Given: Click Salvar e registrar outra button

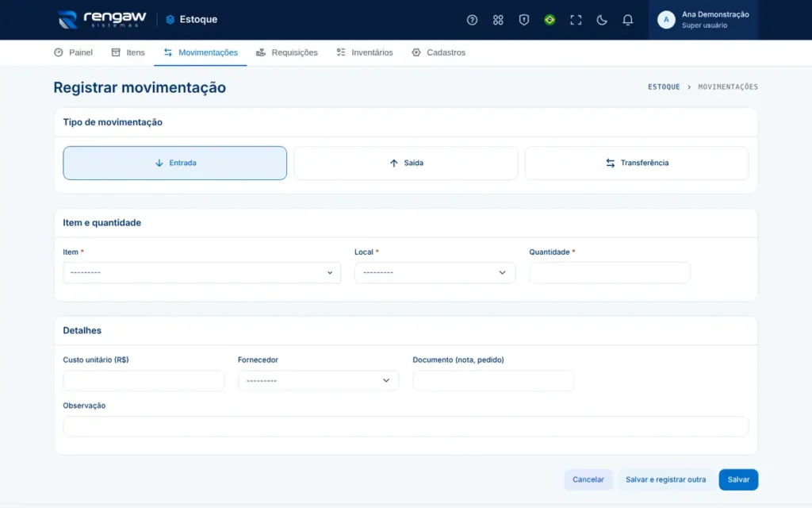Looking at the screenshot, I should (x=665, y=479).
